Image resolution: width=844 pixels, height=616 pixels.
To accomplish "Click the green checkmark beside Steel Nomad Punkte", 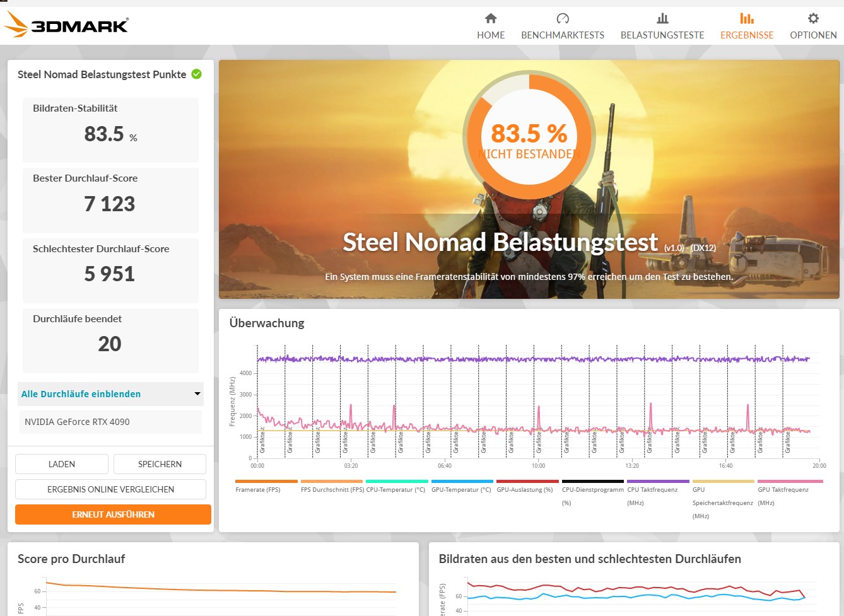I will click(196, 74).
